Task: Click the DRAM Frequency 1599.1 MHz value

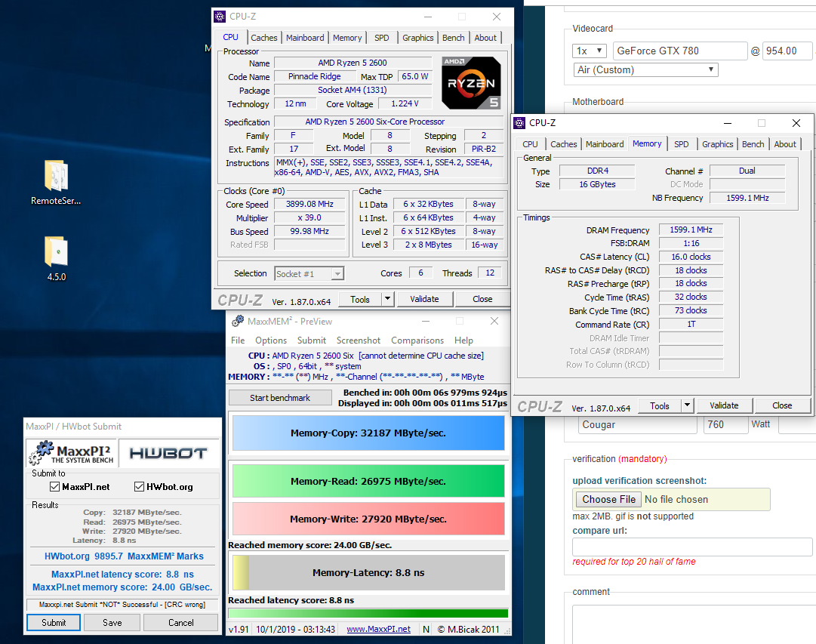Action: click(691, 230)
